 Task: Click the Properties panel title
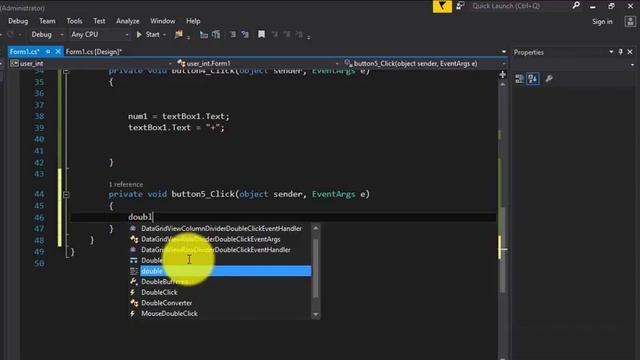pos(529,52)
